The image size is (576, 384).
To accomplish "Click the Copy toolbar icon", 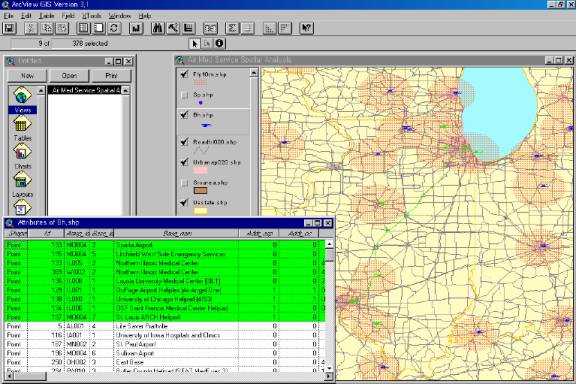I will pos(47,28).
